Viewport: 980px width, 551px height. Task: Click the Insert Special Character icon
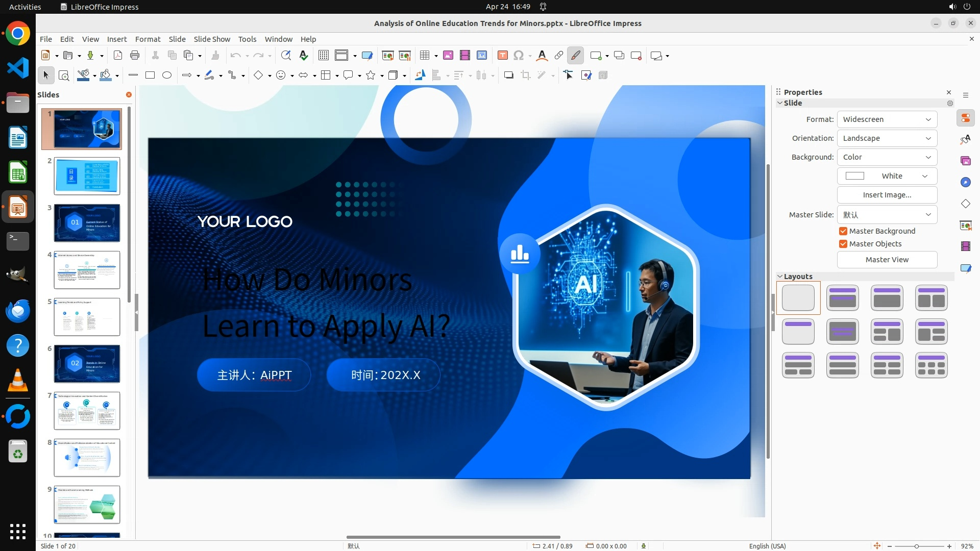click(x=519, y=56)
